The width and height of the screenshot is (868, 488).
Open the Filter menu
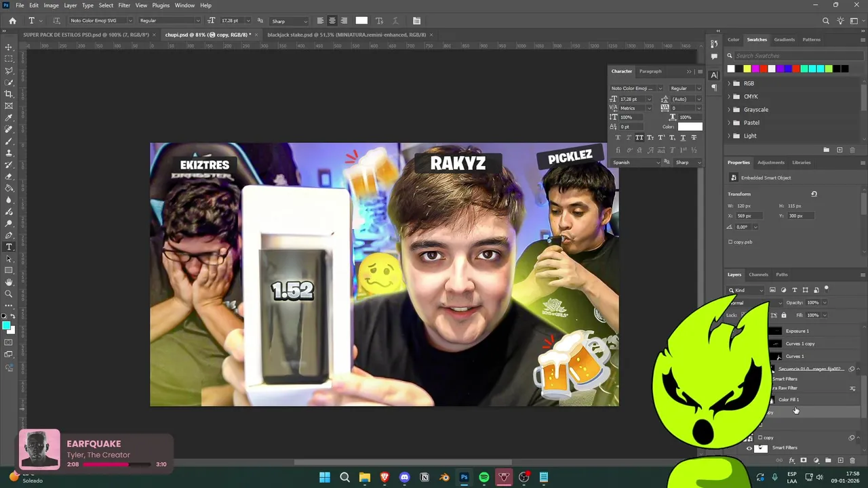coord(124,5)
